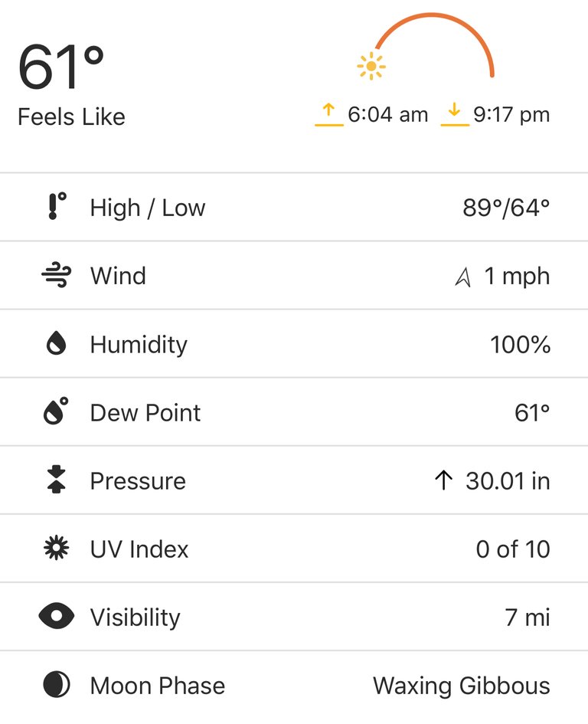Tap the rising pressure arrow beside 30.01 in
The height and width of the screenshot is (724, 588).
pos(443,480)
